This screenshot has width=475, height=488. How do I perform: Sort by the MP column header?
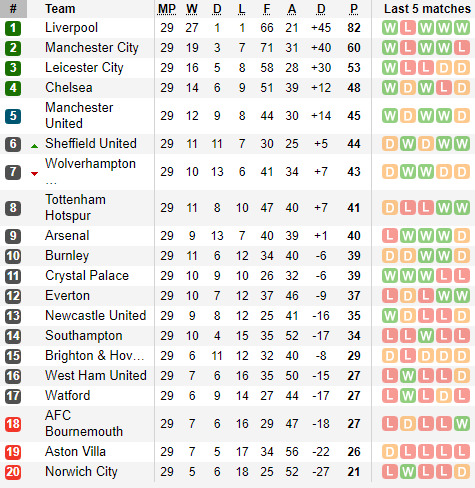coord(167,9)
